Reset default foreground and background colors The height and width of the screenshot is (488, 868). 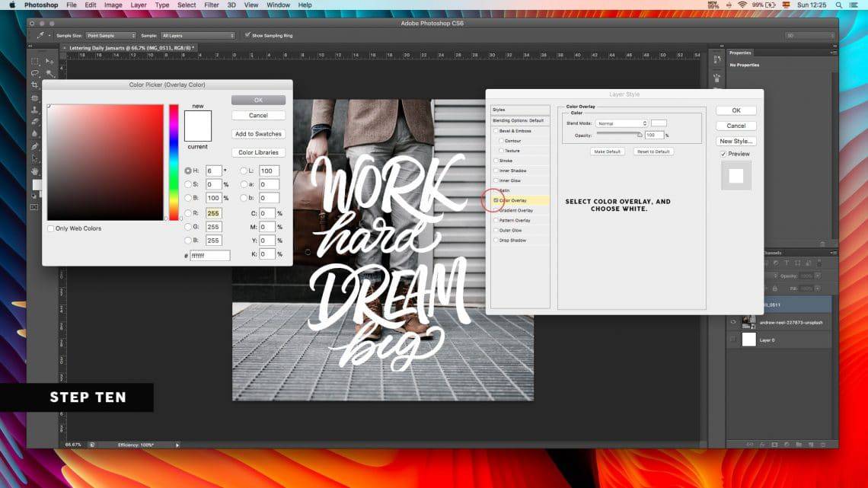(x=34, y=196)
